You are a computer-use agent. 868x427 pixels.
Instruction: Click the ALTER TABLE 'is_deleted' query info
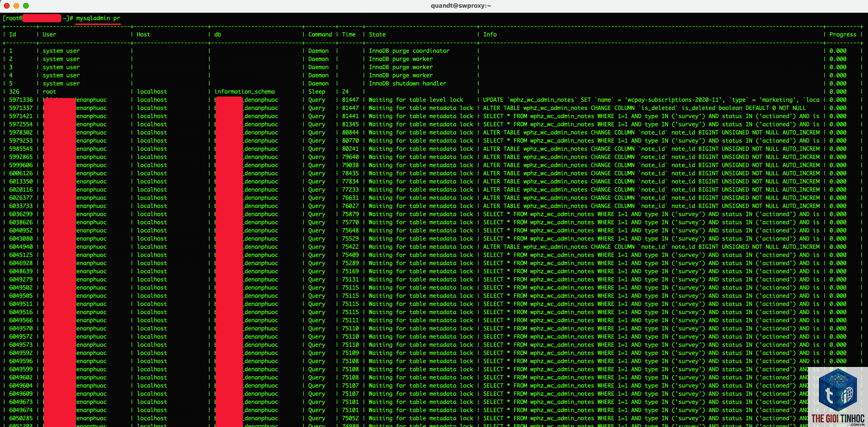click(x=644, y=108)
